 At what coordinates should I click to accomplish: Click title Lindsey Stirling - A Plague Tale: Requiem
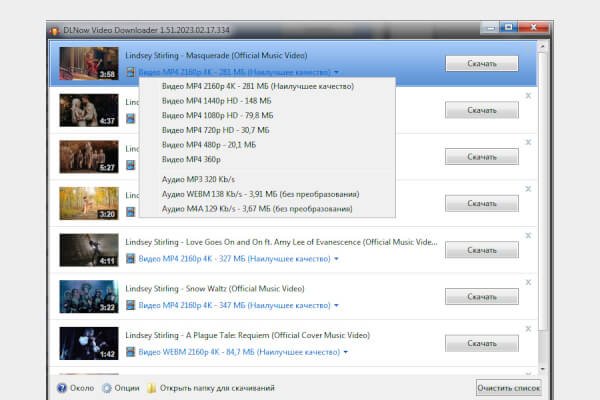click(x=248, y=335)
